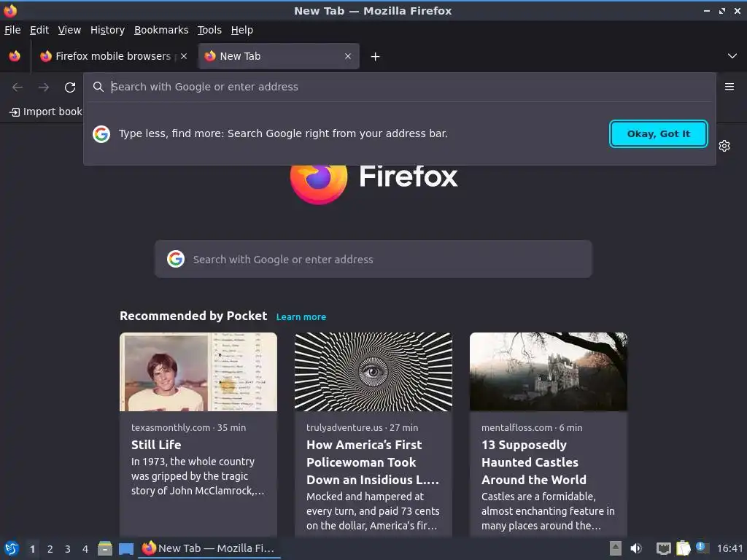747x560 pixels.
Task: Open the Edit menu
Action: [39, 30]
